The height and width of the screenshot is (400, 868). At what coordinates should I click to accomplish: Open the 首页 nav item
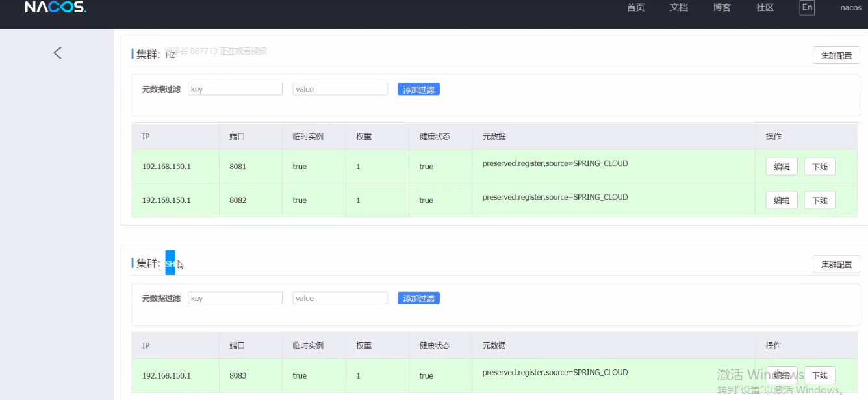(x=635, y=8)
